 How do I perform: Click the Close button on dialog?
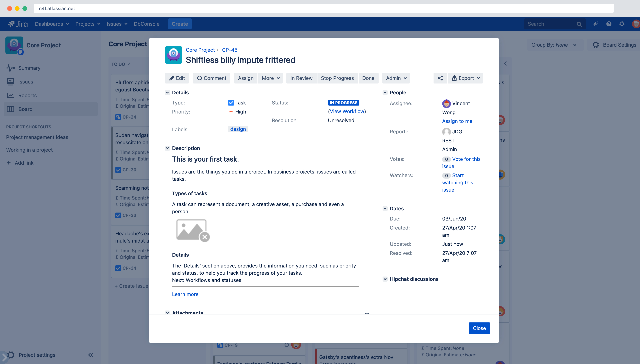click(479, 328)
